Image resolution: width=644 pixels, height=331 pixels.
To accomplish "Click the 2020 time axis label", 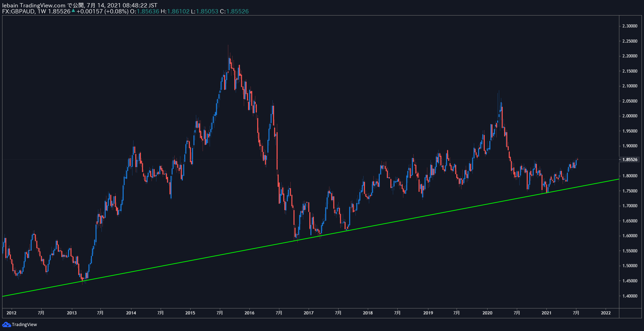I will [487, 313].
